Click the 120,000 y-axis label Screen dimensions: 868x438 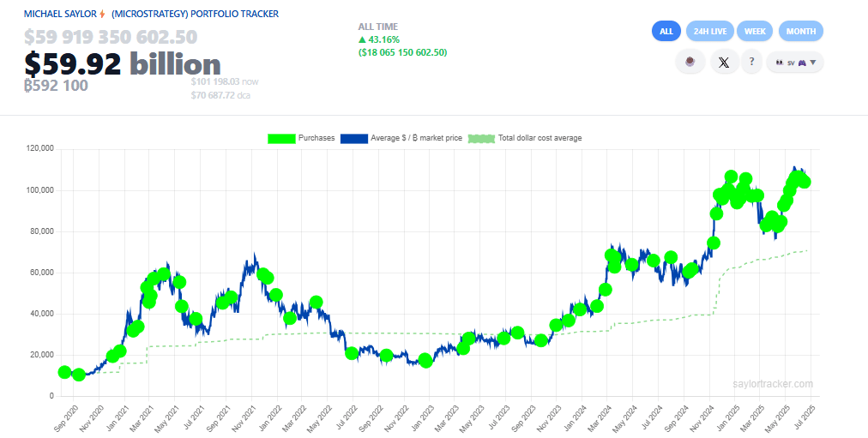tap(39, 149)
